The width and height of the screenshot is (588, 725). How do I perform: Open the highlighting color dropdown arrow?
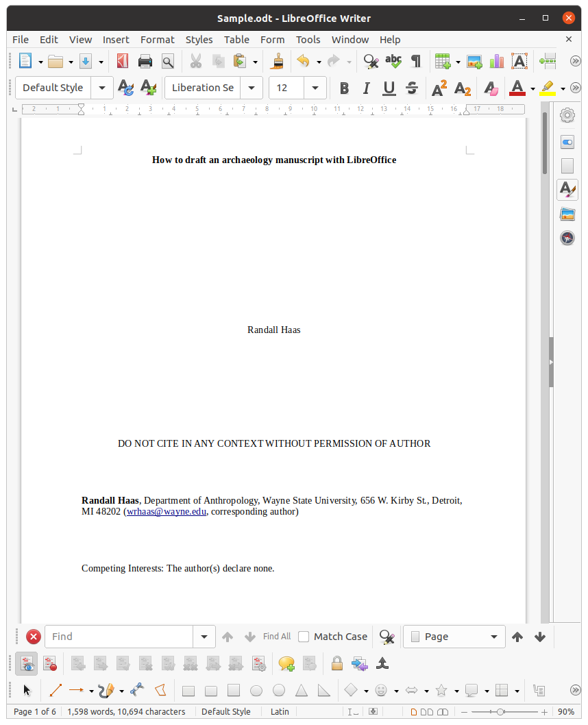pyautogui.click(x=563, y=88)
